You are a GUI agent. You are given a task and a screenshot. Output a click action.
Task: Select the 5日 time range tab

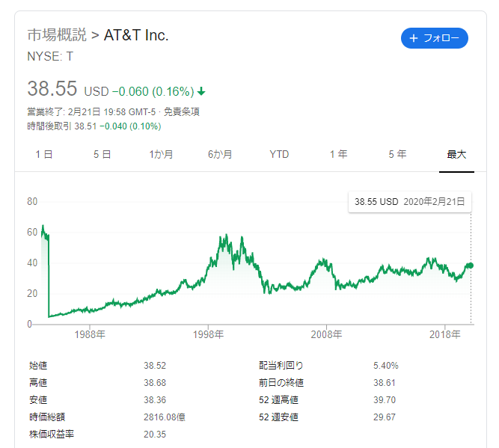pyautogui.click(x=102, y=154)
